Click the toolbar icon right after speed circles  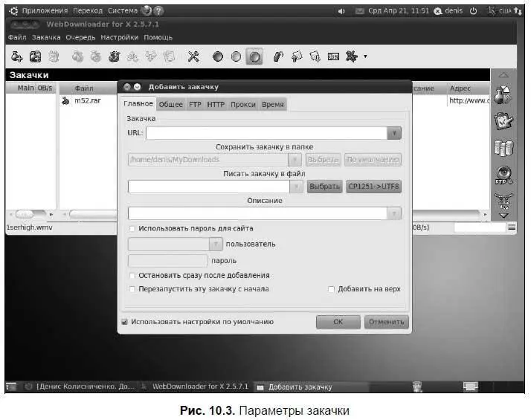pyautogui.click(x=278, y=56)
